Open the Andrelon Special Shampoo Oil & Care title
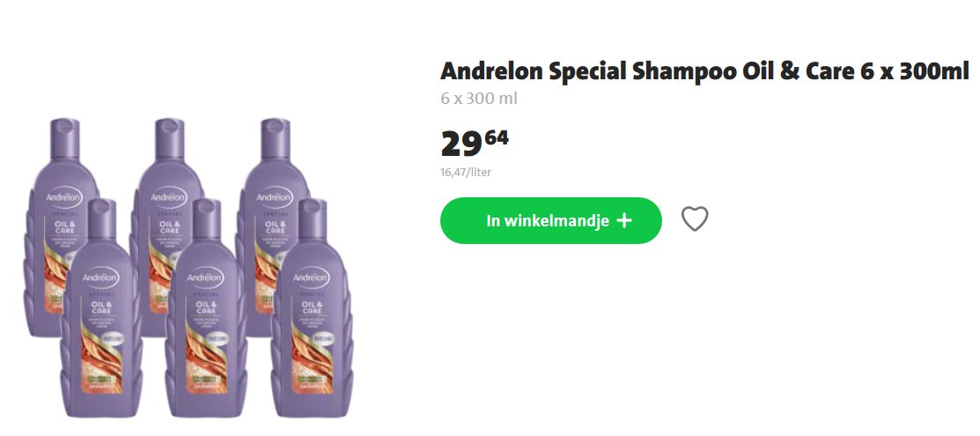 tap(704, 72)
